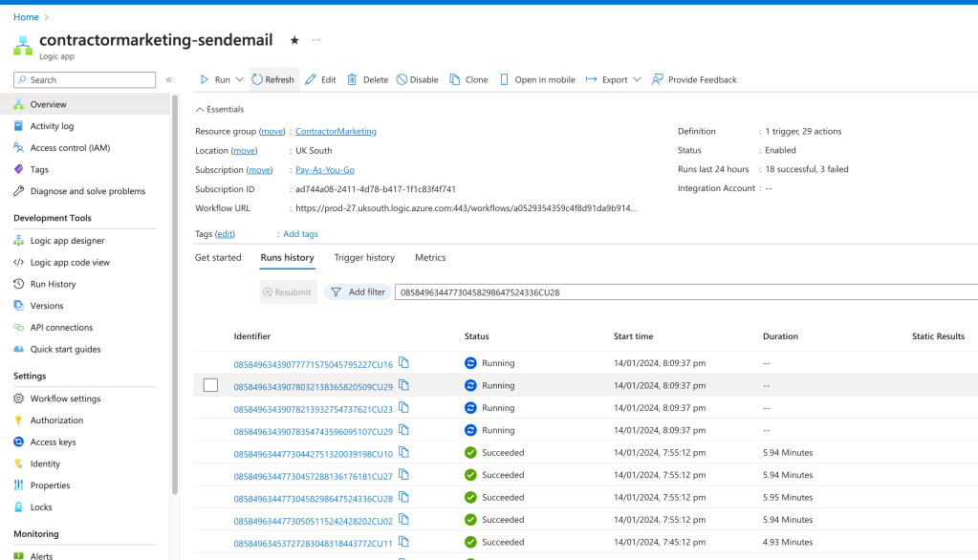Image resolution: width=978 pixels, height=560 pixels.
Task: Select Overview in the sidebar
Action: (85, 104)
